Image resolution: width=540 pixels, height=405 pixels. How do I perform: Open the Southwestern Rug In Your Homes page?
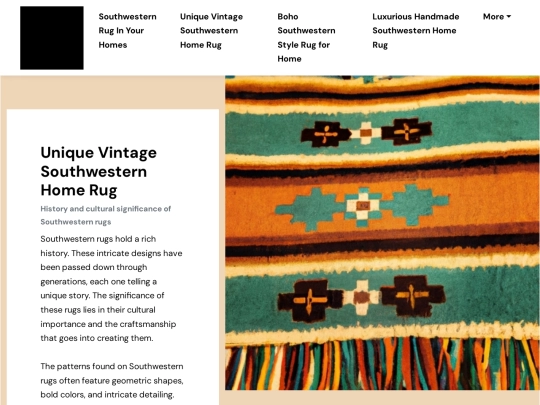127,31
